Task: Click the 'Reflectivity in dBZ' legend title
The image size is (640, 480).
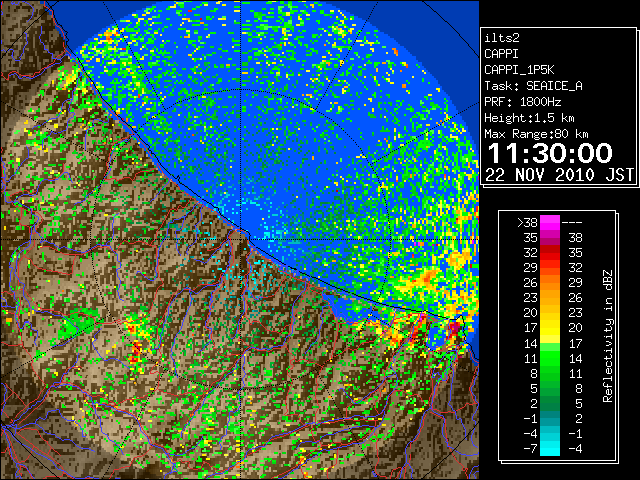Action: click(608, 336)
